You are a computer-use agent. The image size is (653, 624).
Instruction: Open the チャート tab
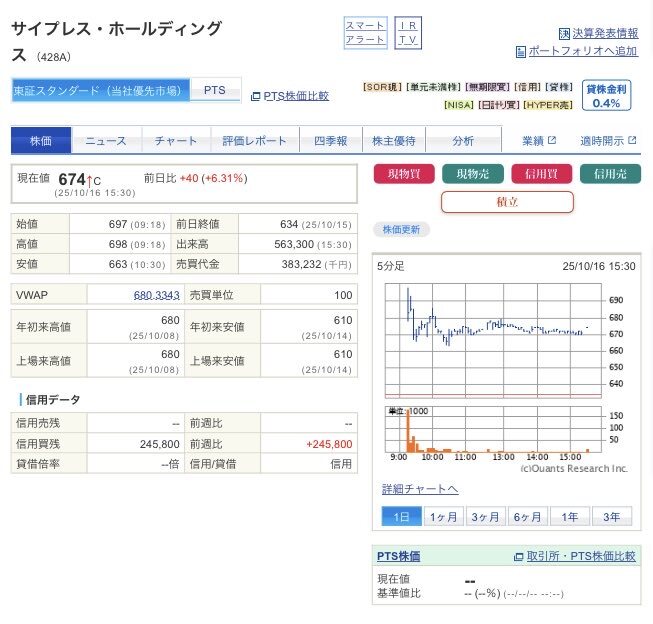click(x=176, y=141)
